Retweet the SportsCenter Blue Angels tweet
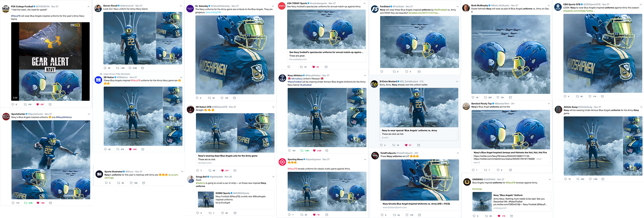The height and width of the screenshot is (218, 644). coord(25,203)
